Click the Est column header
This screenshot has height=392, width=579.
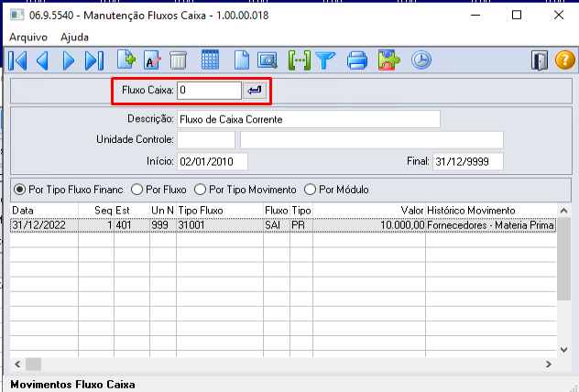click(x=132, y=211)
